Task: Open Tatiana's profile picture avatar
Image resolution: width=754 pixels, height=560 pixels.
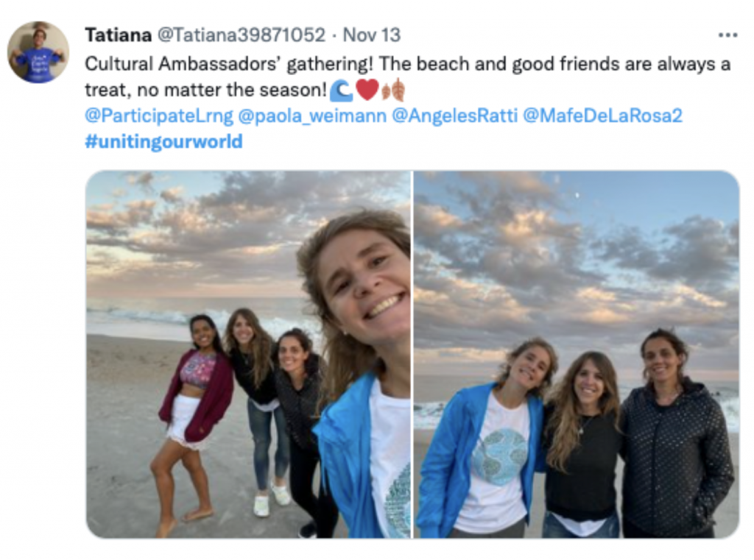Action: click(x=38, y=52)
